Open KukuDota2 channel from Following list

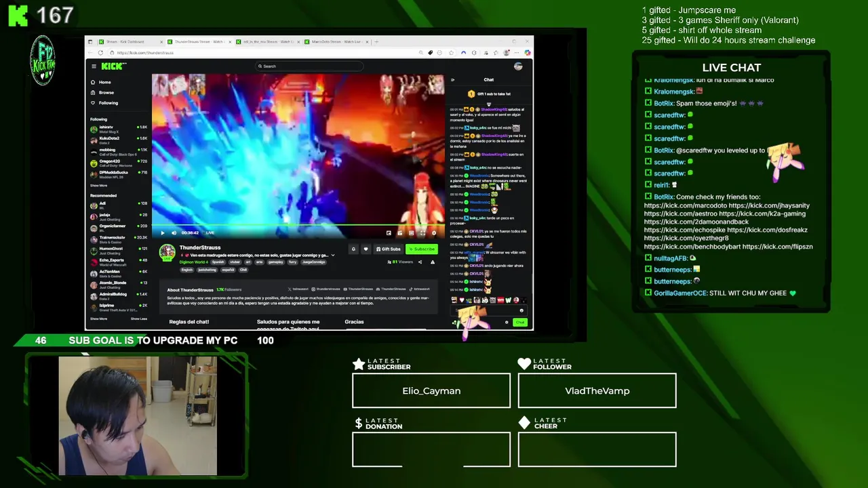pyautogui.click(x=119, y=139)
